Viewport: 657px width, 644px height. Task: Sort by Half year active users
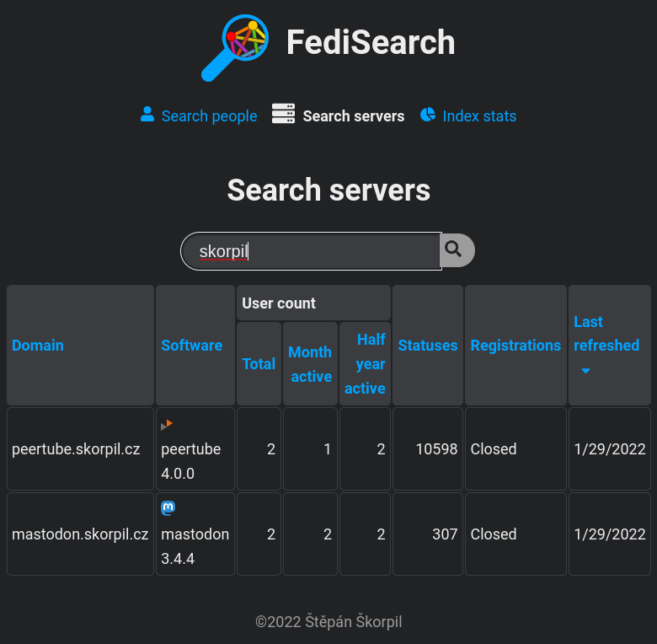[366, 364]
